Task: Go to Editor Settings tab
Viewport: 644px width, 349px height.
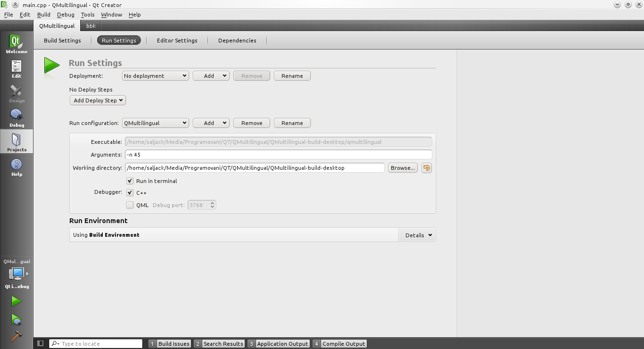Action: 177,41
